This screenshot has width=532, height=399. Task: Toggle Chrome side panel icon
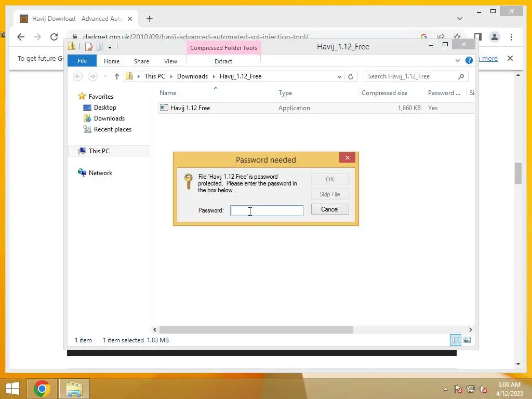478,37
